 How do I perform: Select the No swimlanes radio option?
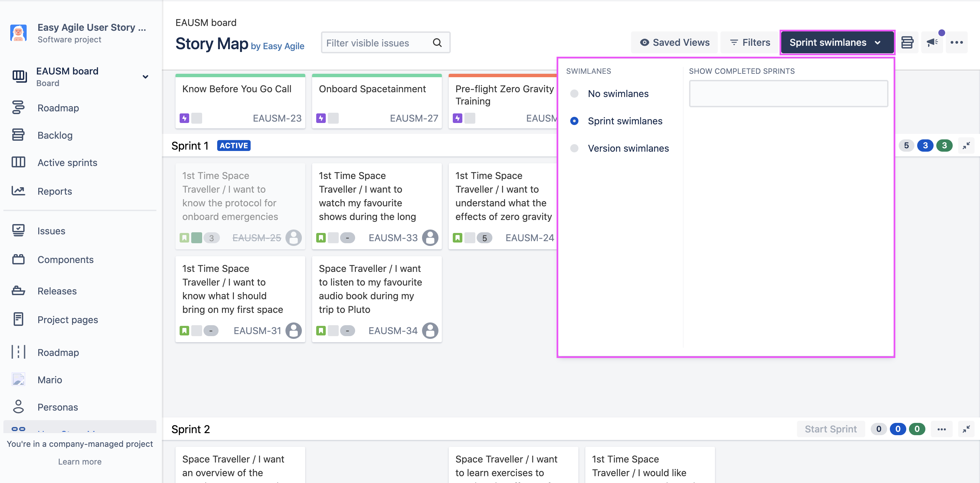[574, 94]
